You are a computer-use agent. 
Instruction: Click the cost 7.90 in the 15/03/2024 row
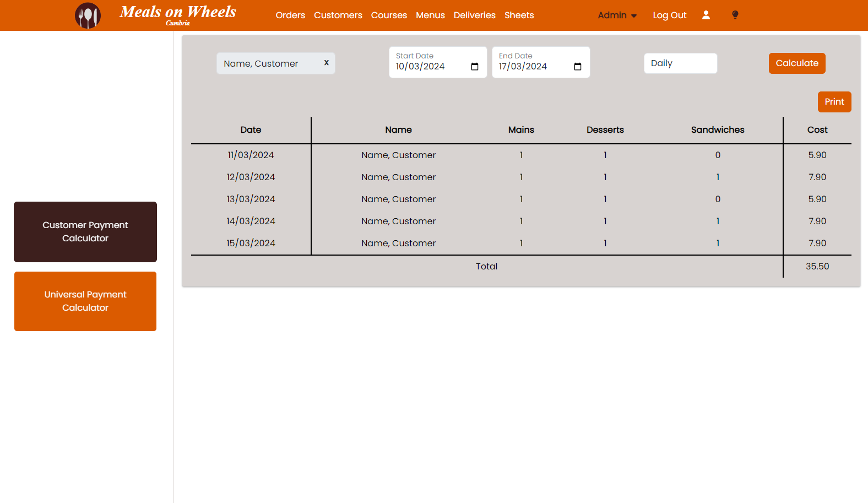click(x=817, y=244)
